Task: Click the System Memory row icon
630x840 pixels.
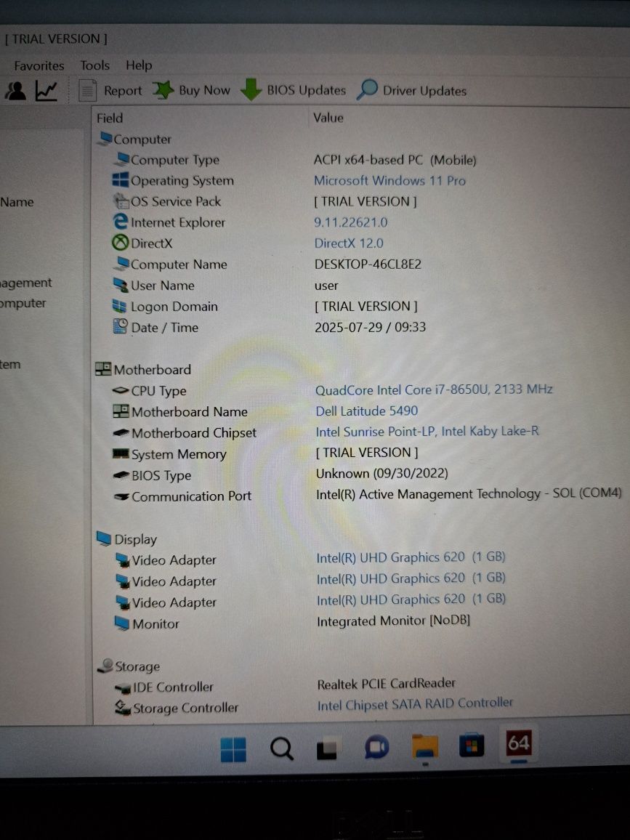Action: coord(121,453)
